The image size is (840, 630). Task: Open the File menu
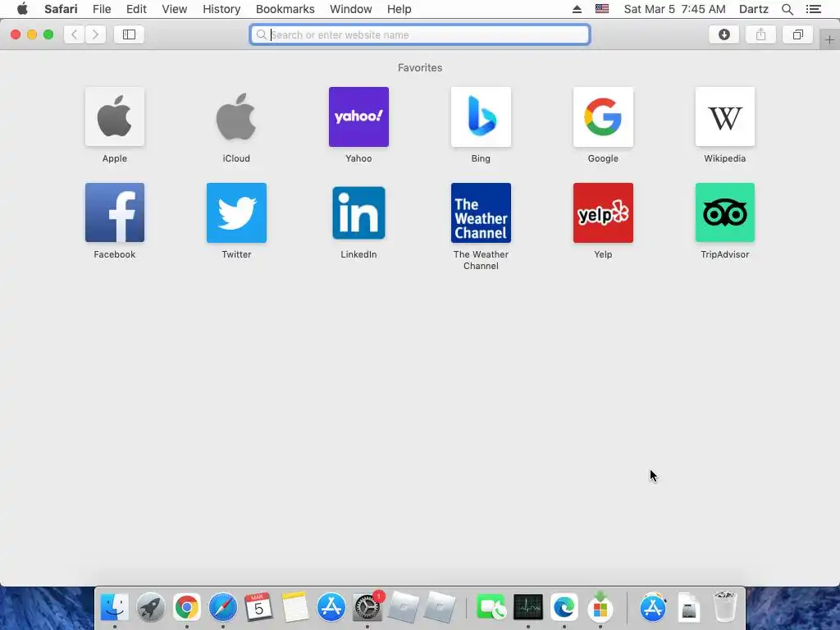[102, 9]
